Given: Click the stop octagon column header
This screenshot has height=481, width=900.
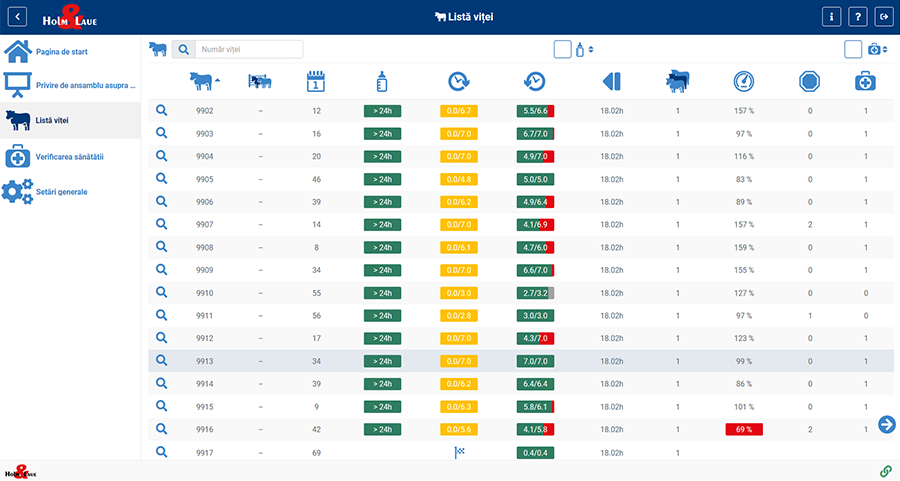Looking at the screenshot, I should pyautogui.click(x=809, y=82).
